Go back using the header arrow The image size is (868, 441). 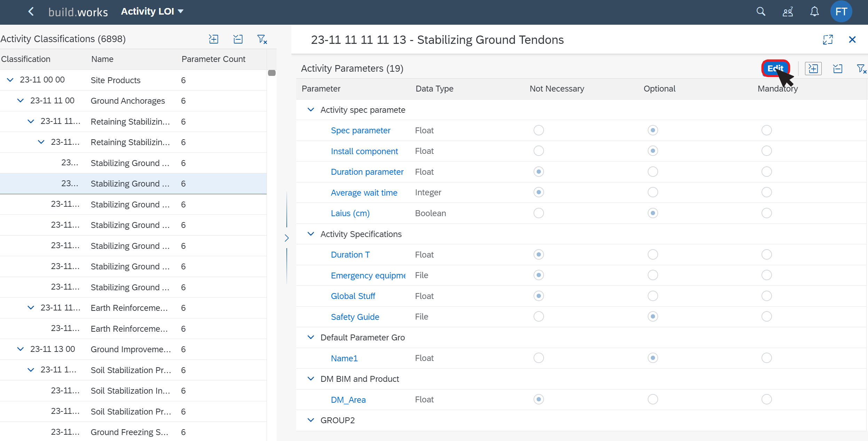click(31, 11)
